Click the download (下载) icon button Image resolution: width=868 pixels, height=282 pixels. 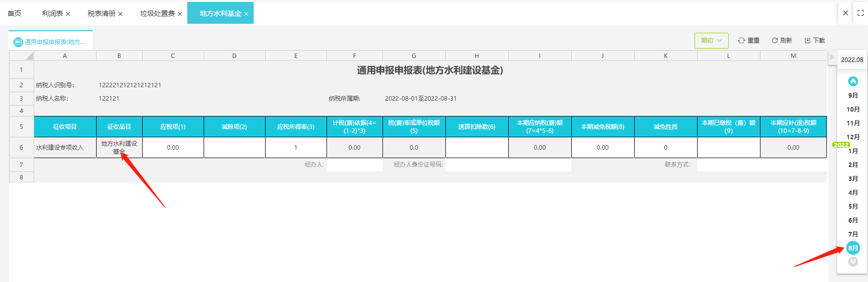814,41
